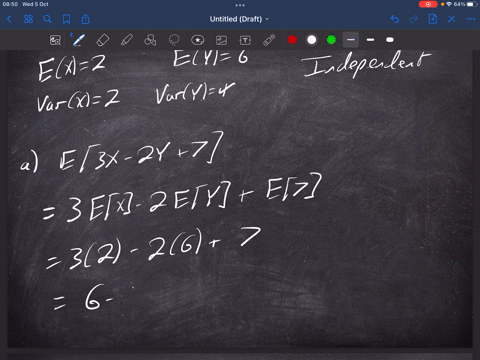Image resolution: width=480 pixels, height=360 pixels.
Task: Redo the last action
Action: pyautogui.click(x=413, y=19)
